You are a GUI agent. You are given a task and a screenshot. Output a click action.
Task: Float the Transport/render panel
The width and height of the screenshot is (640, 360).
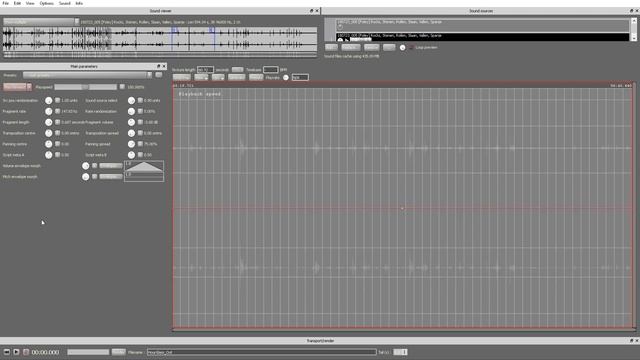tap(631, 340)
